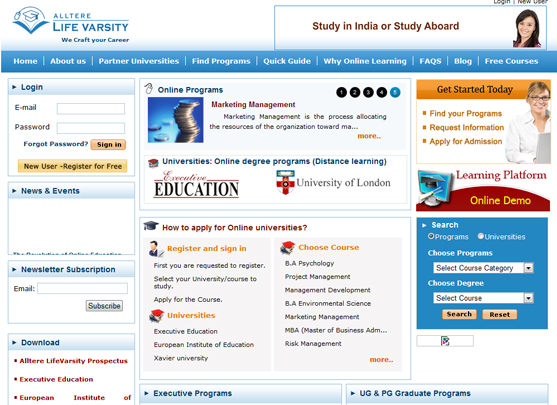
Task: Select the Programs radio button
Action: (x=431, y=236)
